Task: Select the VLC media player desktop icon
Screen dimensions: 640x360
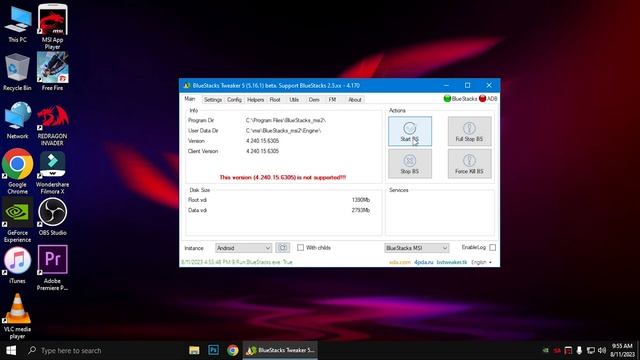Action: coord(17,316)
